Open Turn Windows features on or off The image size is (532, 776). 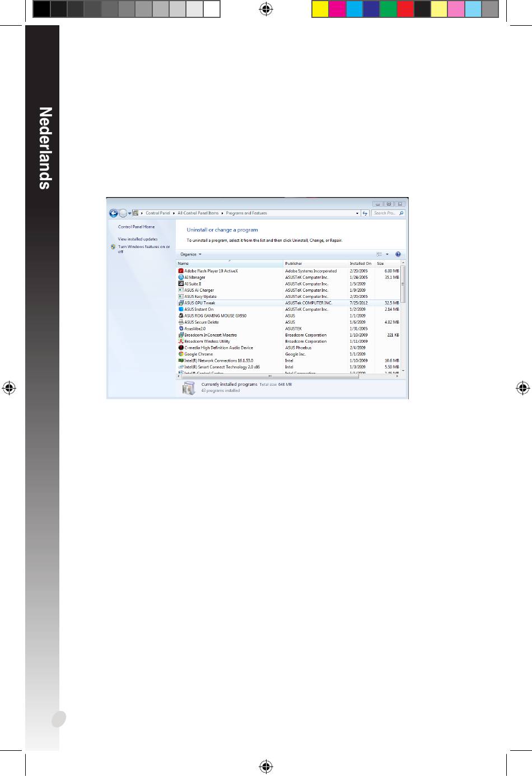pyautogui.click(x=144, y=249)
